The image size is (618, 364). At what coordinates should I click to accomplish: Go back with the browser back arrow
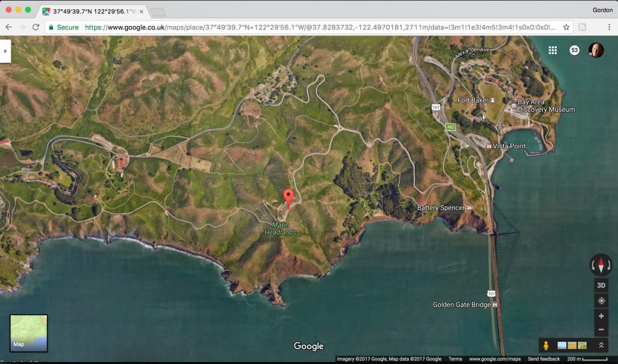(9, 27)
